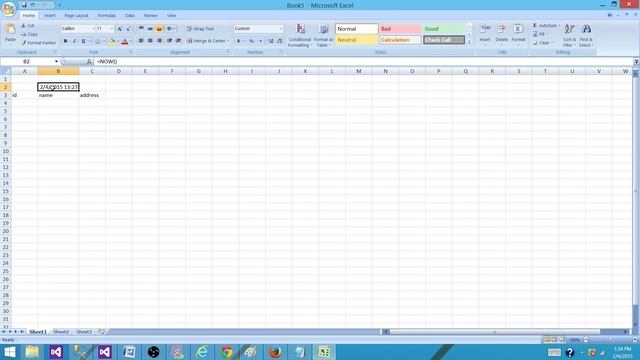Apply the yellow fill color
This screenshot has width=640, height=360.
(112, 41)
